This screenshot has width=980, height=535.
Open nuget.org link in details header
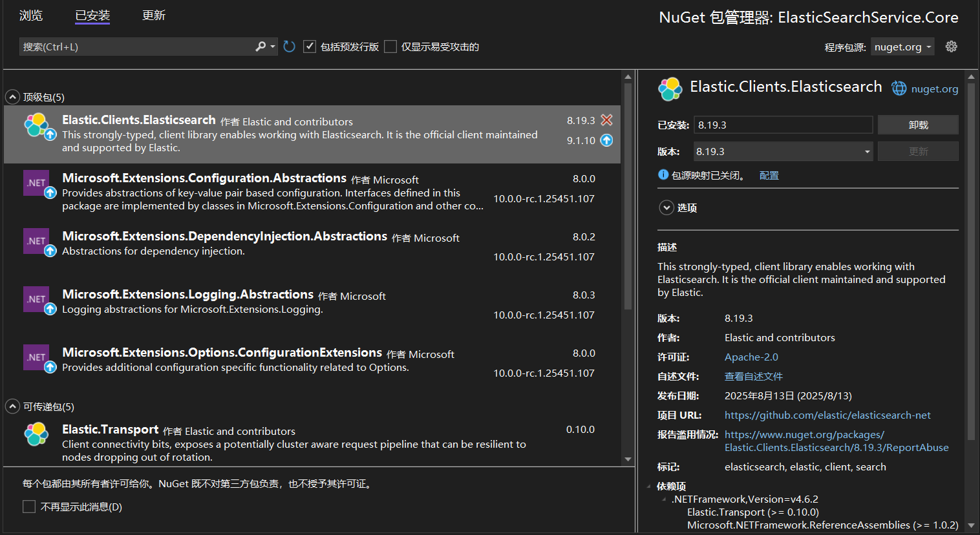pos(935,89)
